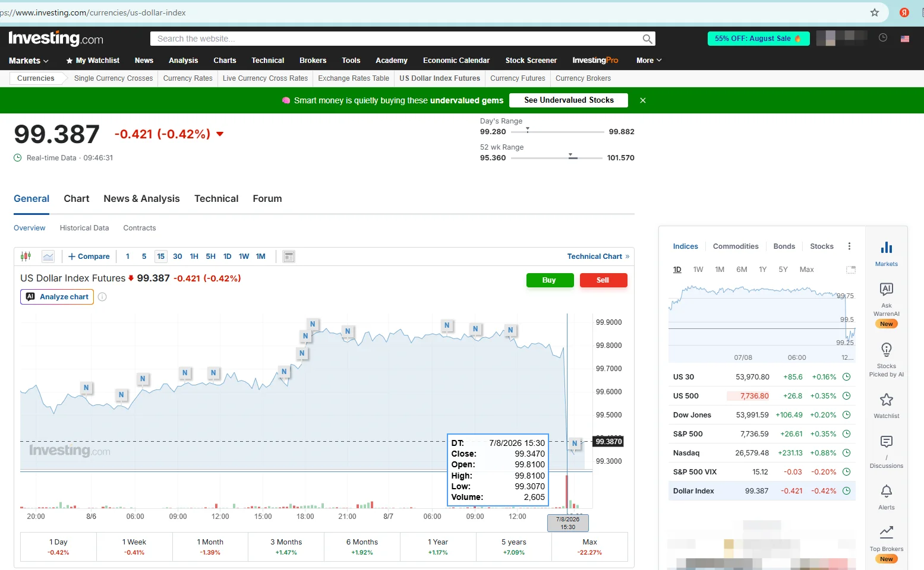Open the Technical Chart link
This screenshot has width=924, height=570.
click(x=598, y=256)
